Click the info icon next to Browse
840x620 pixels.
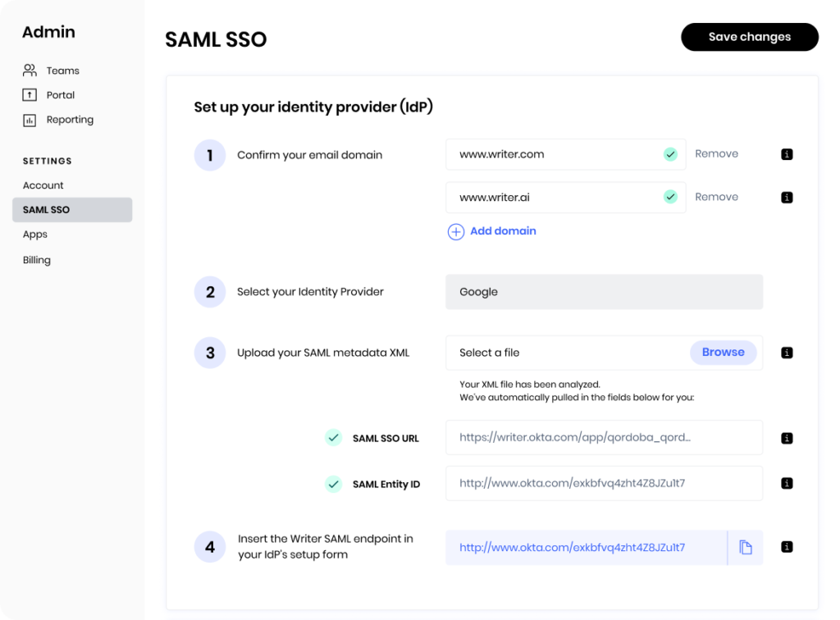click(787, 353)
